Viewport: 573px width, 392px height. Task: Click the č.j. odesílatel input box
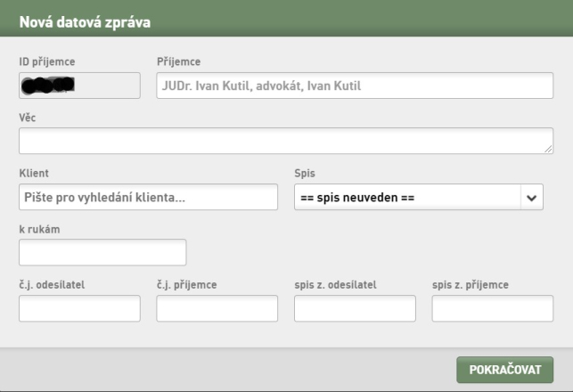click(79, 308)
